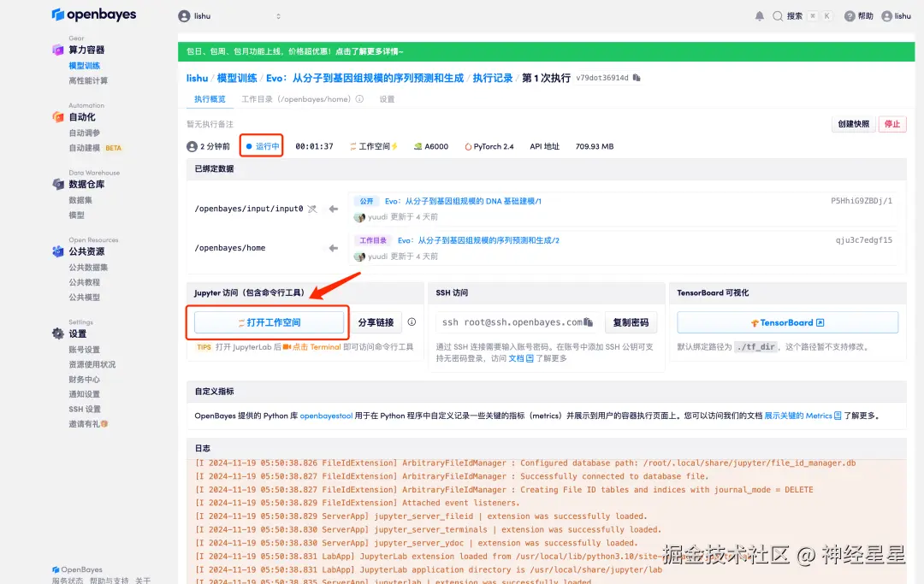
Task: Click 执行记录 in the breadcrumb
Action: (493, 78)
